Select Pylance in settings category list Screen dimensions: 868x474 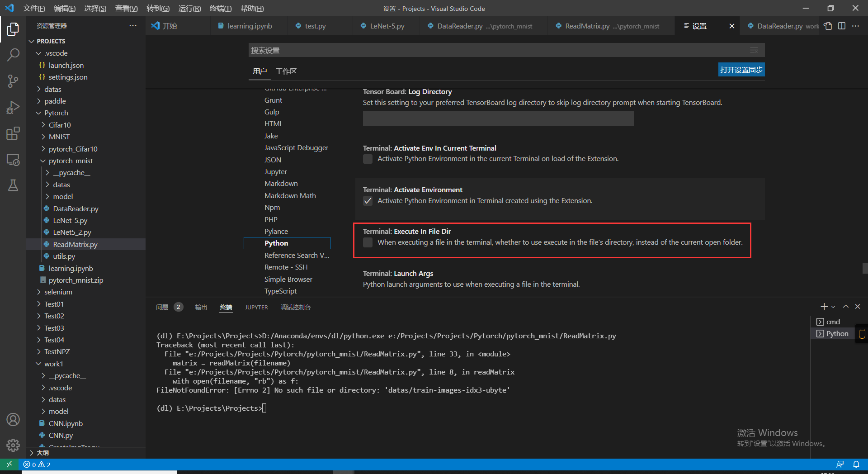pos(276,231)
